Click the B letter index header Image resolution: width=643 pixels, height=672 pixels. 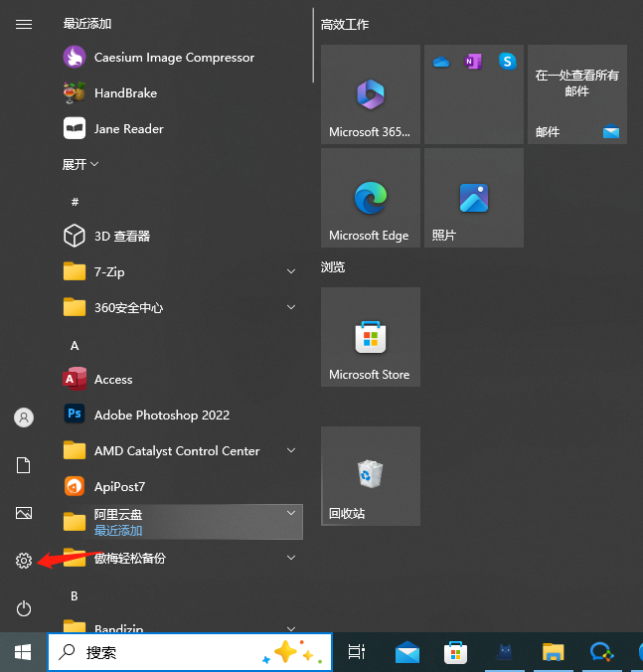(x=75, y=596)
